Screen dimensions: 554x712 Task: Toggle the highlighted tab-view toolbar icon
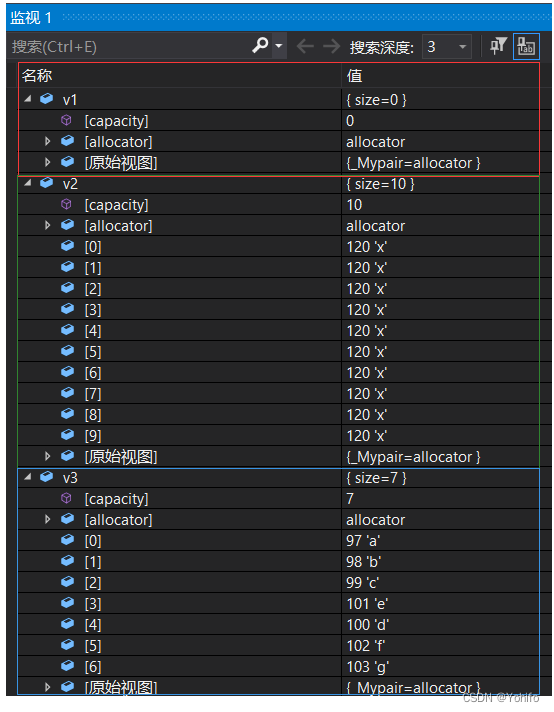pyautogui.click(x=526, y=46)
